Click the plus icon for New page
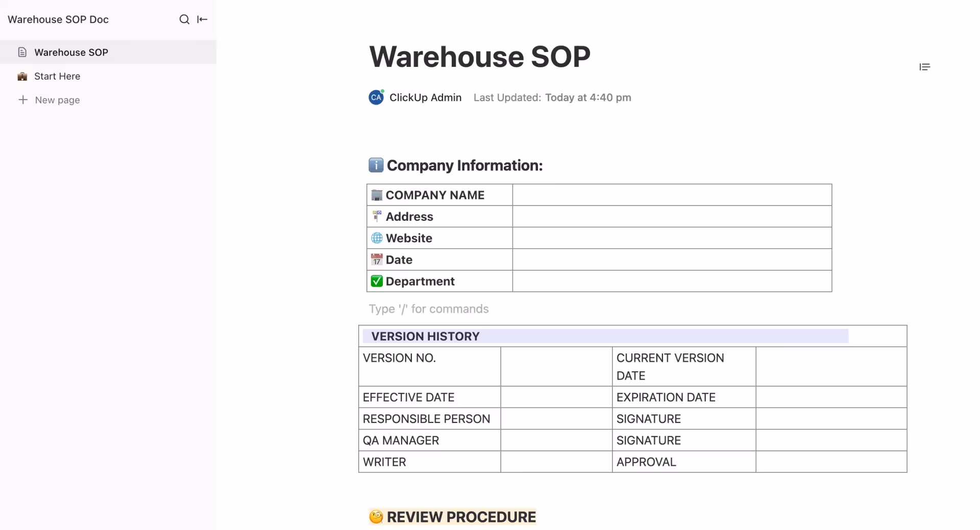 (24, 99)
